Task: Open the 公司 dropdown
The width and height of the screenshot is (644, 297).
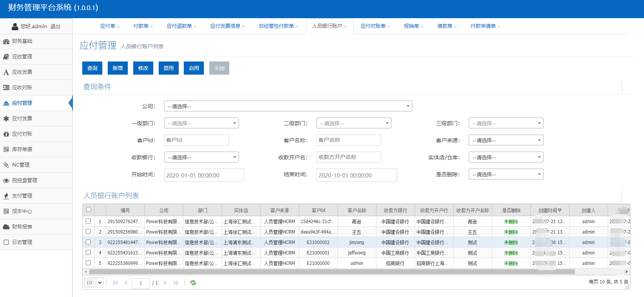Action: pos(288,106)
